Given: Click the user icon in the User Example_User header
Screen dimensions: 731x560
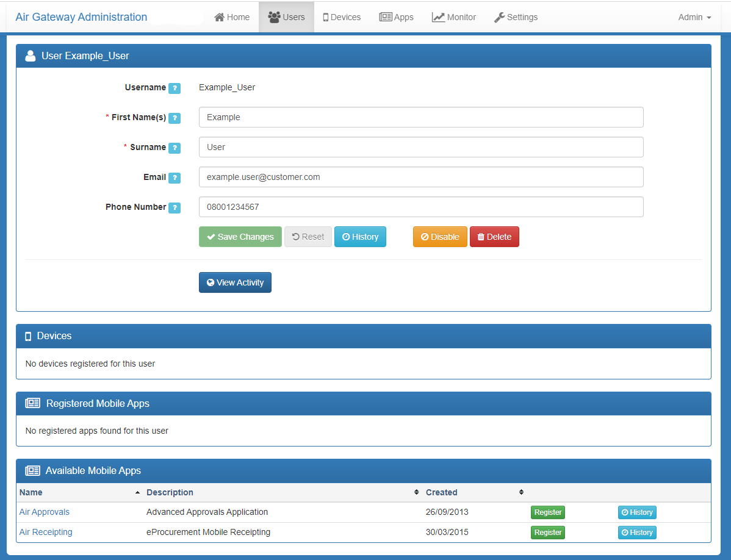Looking at the screenshot, I should (31, 56).
